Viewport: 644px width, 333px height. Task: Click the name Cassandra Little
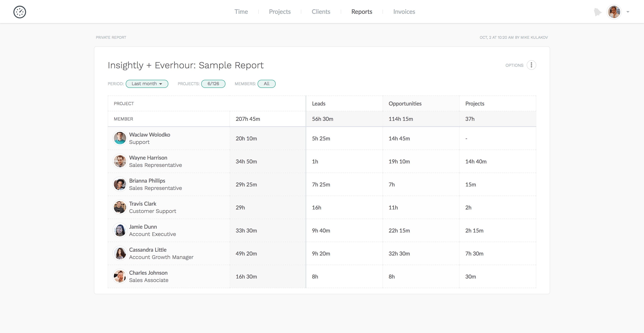(148, 250)
